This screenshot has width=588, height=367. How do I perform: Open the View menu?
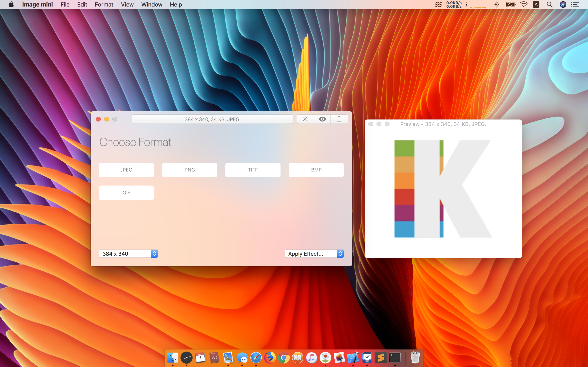click(x=127, y=5)
